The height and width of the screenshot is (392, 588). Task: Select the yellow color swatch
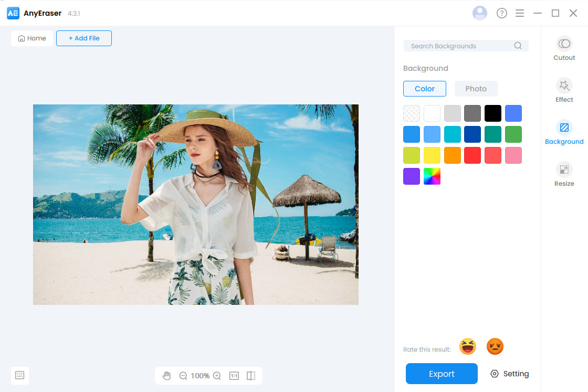[432, 155]
